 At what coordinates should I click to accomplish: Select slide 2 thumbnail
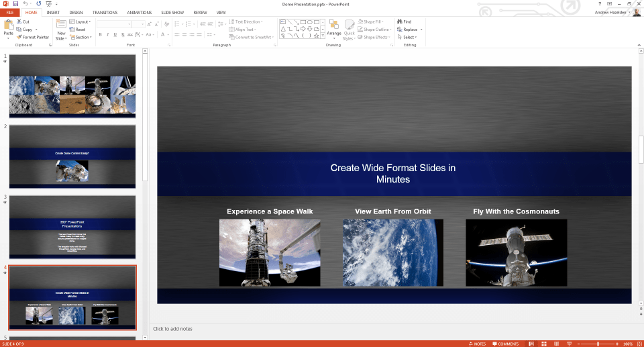click(x=72, y=156)
